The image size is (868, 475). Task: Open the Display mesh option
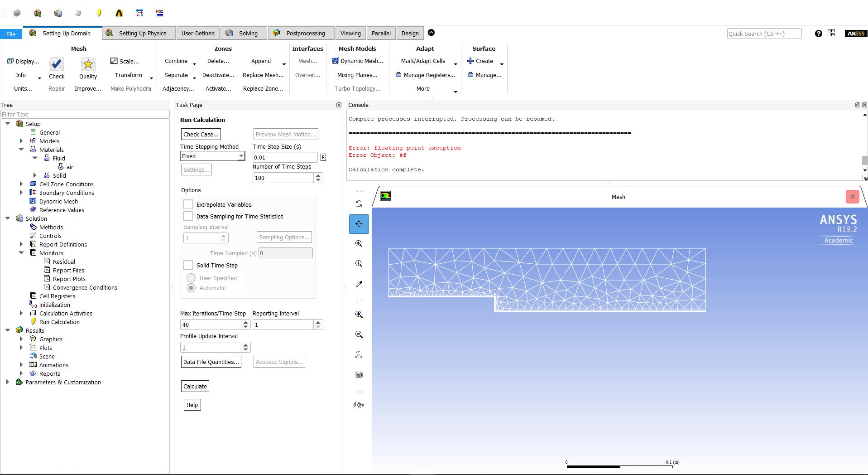(x=23, y=61)
